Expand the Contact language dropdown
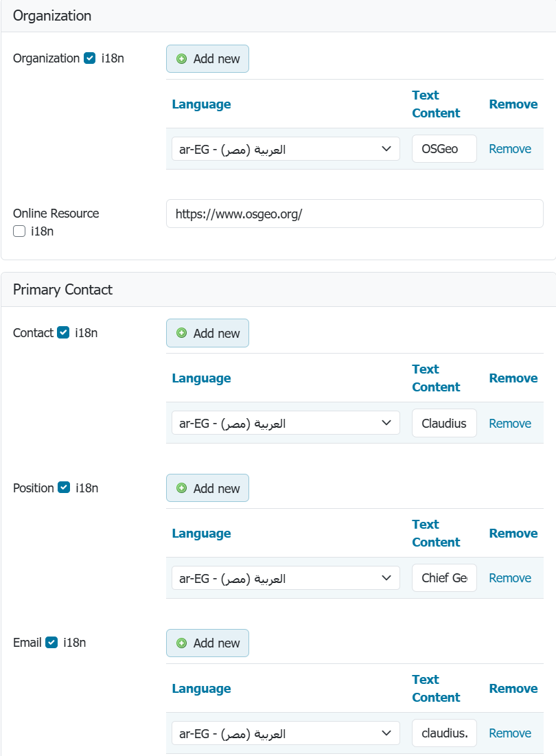The image size is (556, 756). (x=285, y=424)
